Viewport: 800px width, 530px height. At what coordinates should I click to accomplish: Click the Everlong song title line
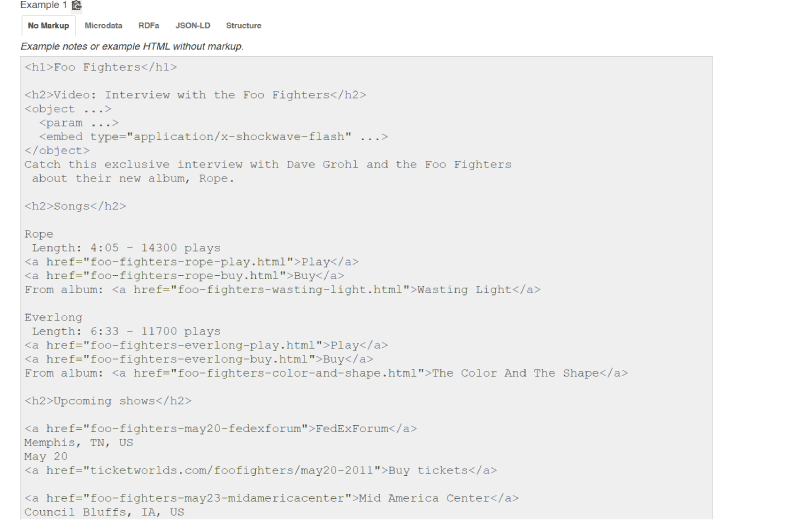pos(53,318)
